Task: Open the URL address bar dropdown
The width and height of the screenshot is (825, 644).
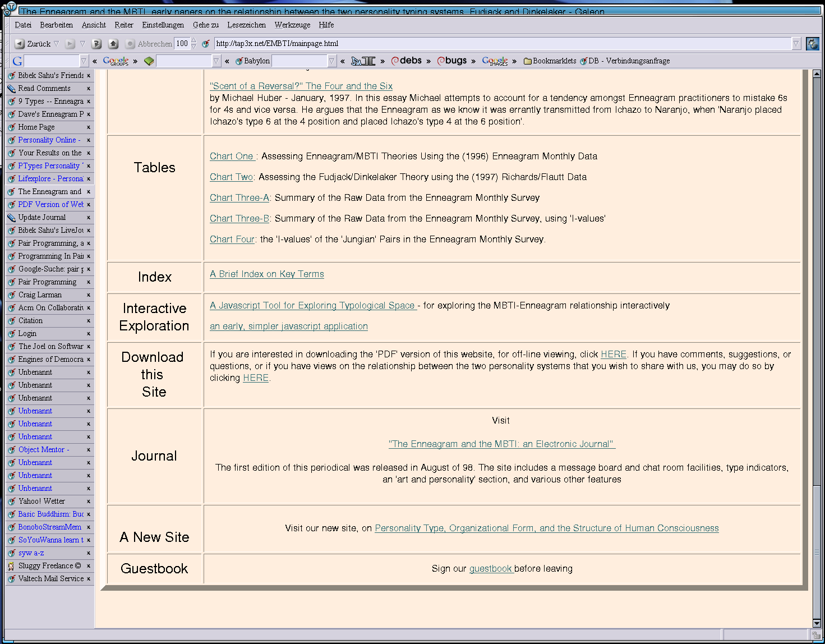Action: click(x=796, y=44)
